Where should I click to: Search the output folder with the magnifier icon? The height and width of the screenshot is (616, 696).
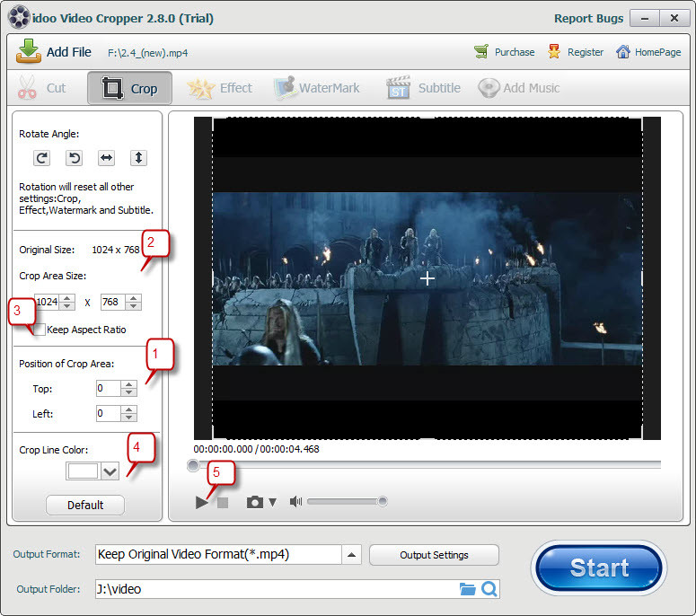[x=489, y=589]
